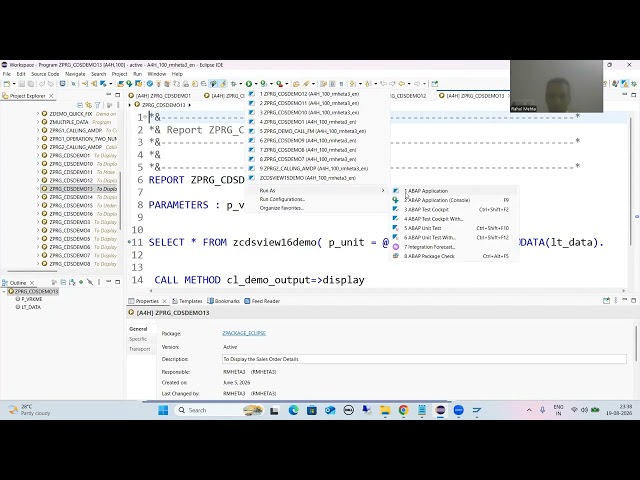Expand ZPRG_CDSDEMO13 in Project Explorer
Image resolution: width=640 pixels, height=480 pixels.
tap(38, 189)
